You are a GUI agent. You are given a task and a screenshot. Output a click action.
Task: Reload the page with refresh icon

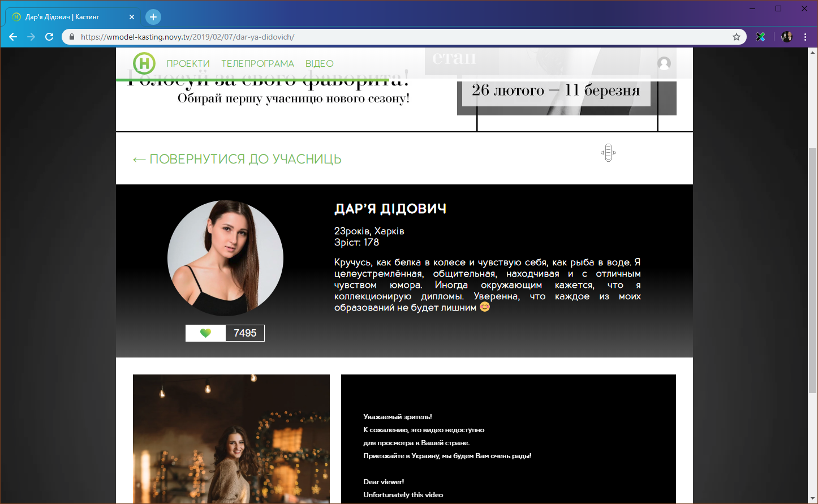click(x=49, y=37)
